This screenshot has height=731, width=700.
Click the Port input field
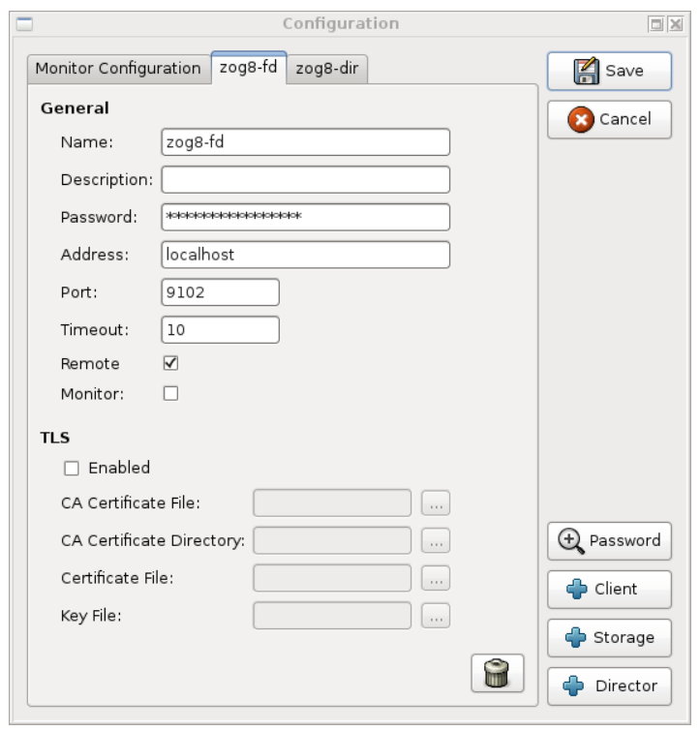pyautogui.click(x=220, y=292)
